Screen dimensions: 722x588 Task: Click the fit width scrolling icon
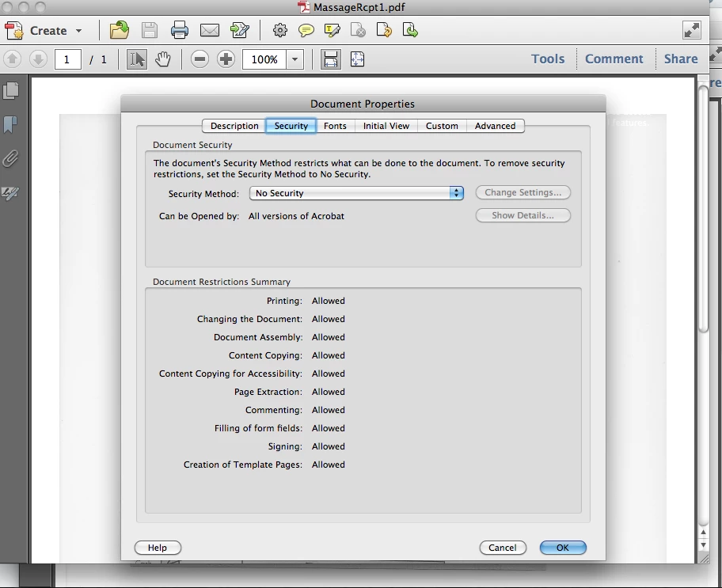pyautogui.click(x=331, y=59)
